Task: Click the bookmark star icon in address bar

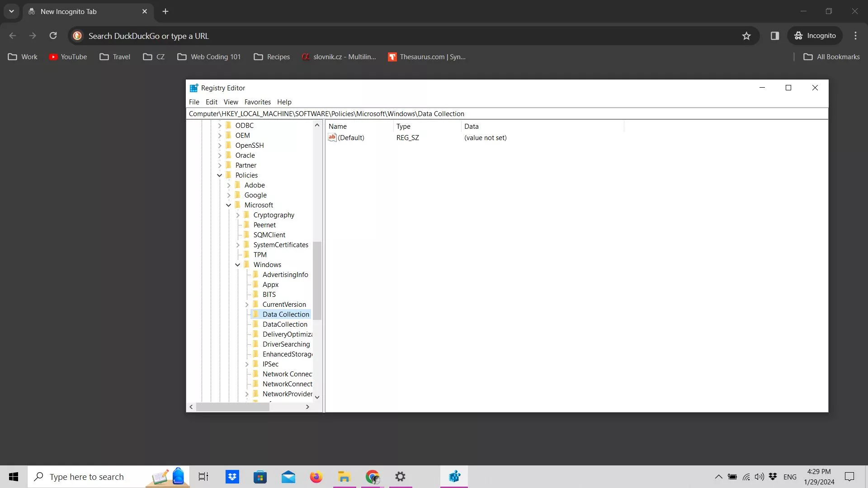Action: click(746, 36)
